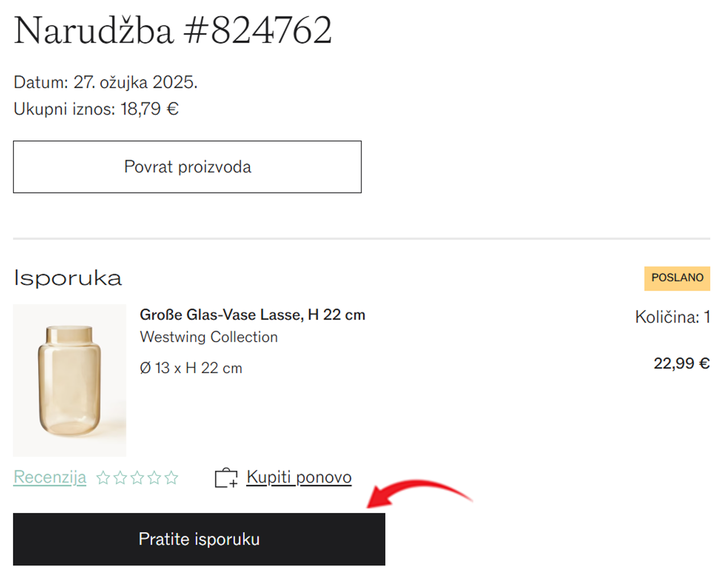Select the fourth review star
728x575 pixels.
click(154, 478)
